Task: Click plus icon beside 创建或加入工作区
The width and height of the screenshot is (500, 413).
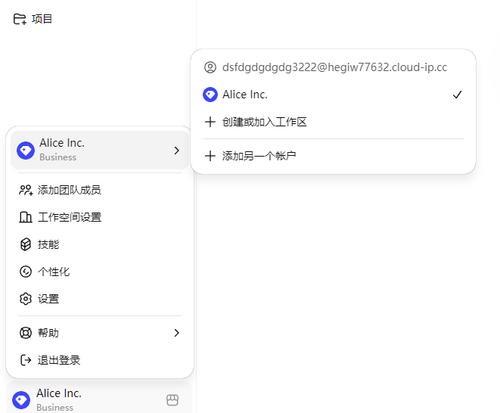Action: tap(210, 122)
